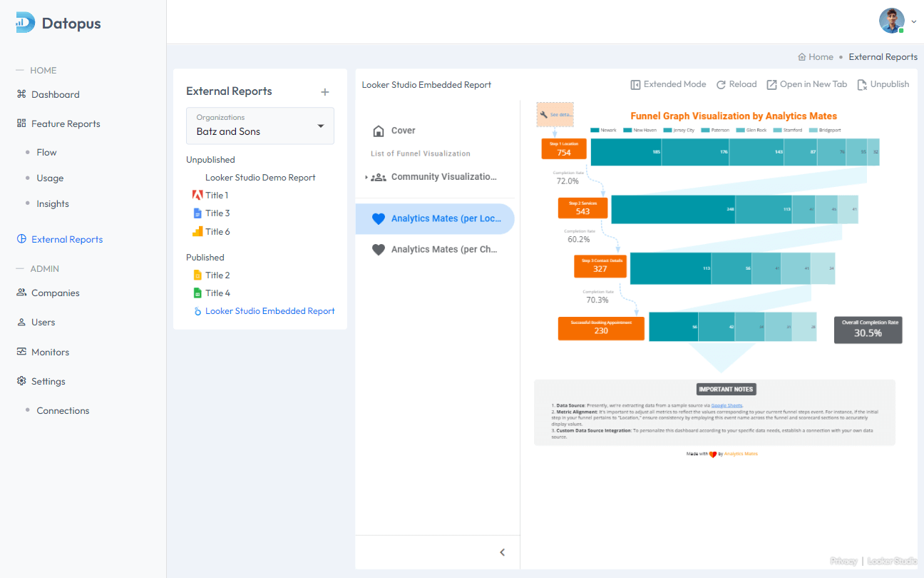Click the Companies people icon
Screen dimensions: 924x578
pyautogui.click(x=21, y=293)
